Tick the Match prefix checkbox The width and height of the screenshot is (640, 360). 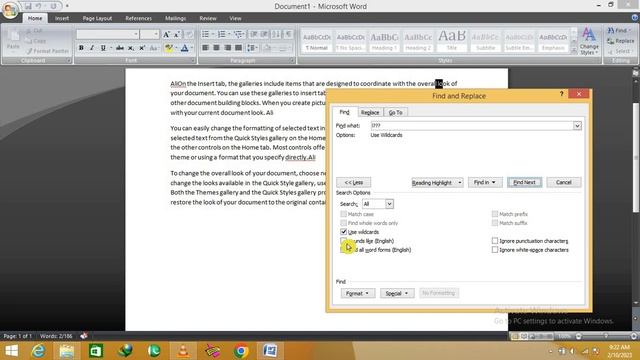coord(495,214)
